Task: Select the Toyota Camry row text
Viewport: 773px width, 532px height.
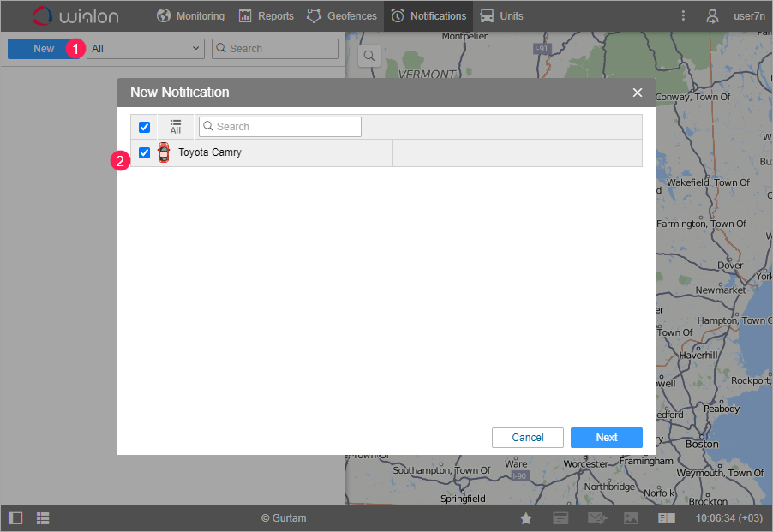Action: pos(210,152)
